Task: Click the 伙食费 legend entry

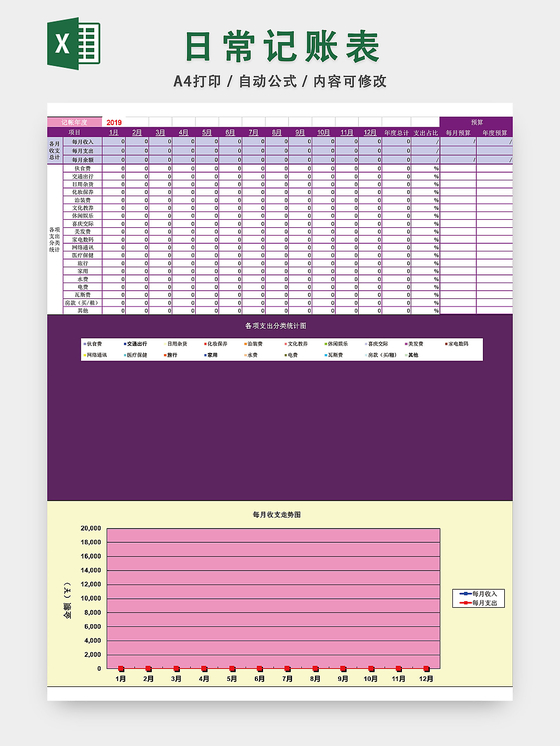Action: [x=93, y=344]
